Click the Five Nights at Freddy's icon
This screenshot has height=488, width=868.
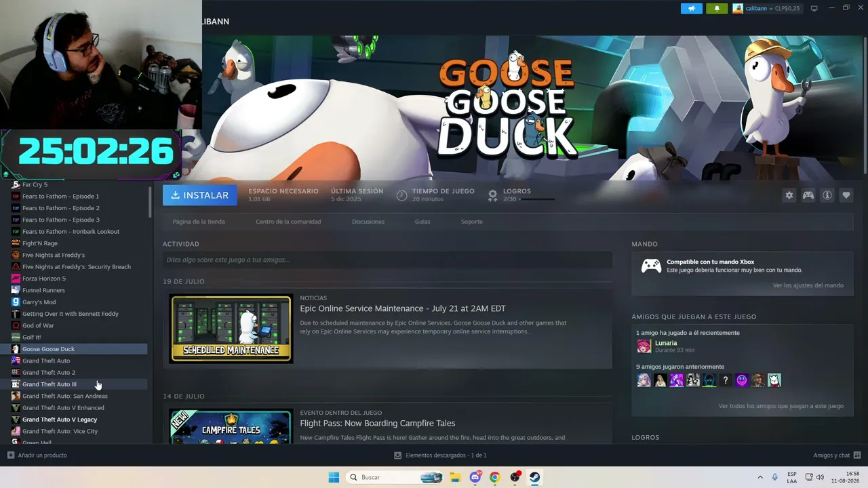point(16,255)
